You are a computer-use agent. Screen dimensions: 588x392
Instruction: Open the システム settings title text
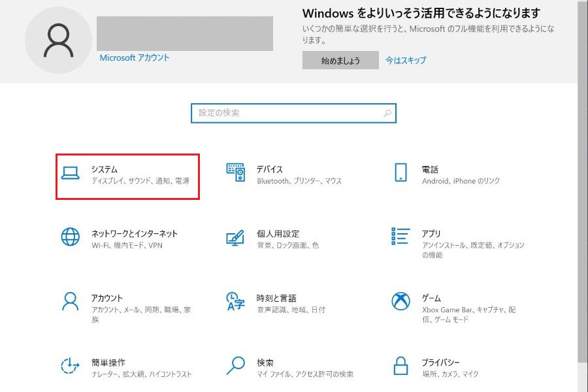[x=105, y=169]
